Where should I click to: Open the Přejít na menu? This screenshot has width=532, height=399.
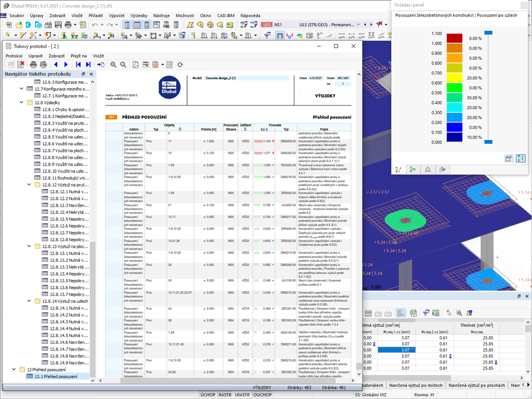(79, 56)
